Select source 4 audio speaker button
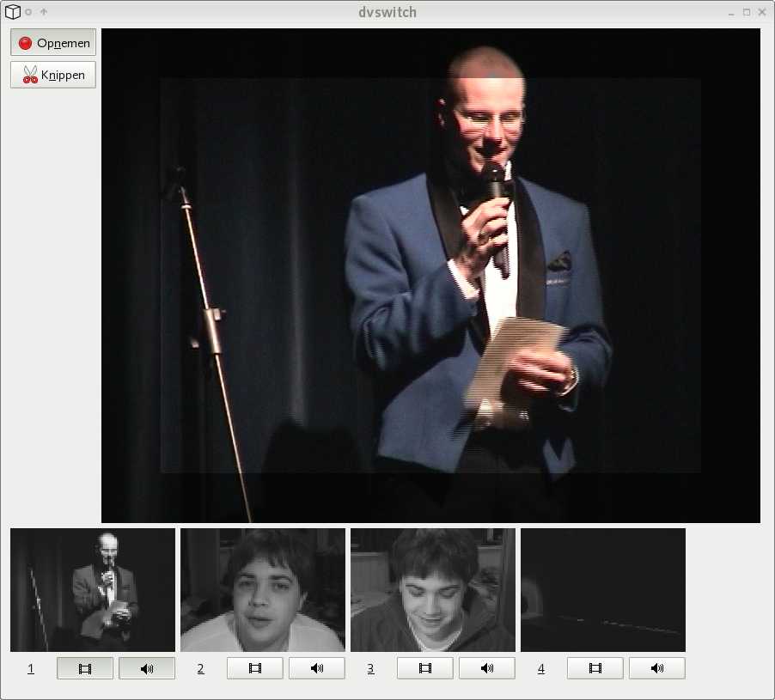 [x=657, y=668]
